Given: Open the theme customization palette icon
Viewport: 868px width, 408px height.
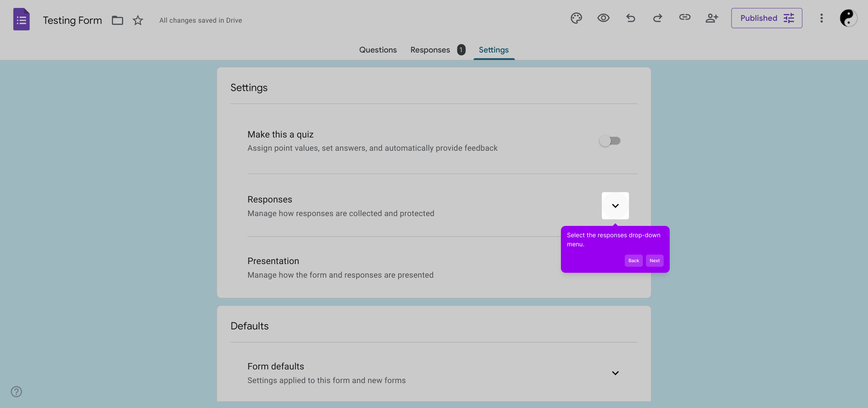Looking at the screenshot, I should point(576,18).
